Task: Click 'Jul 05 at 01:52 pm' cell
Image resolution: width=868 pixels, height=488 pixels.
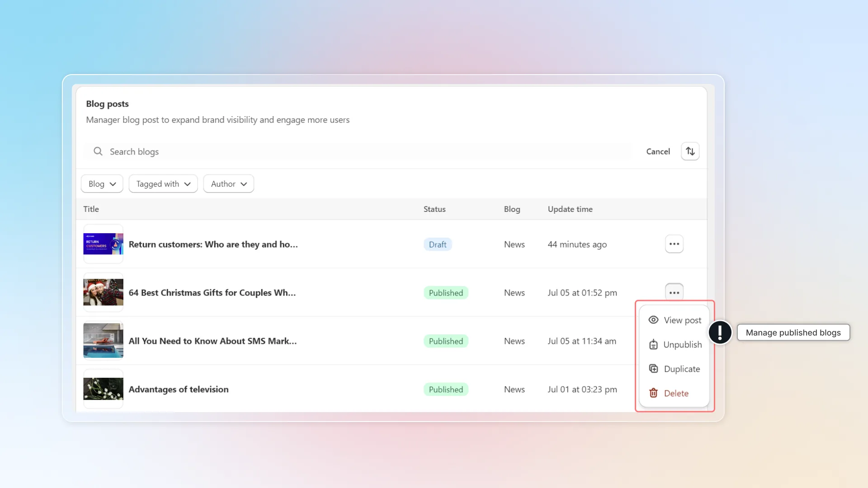Action: tap(582, 293)
